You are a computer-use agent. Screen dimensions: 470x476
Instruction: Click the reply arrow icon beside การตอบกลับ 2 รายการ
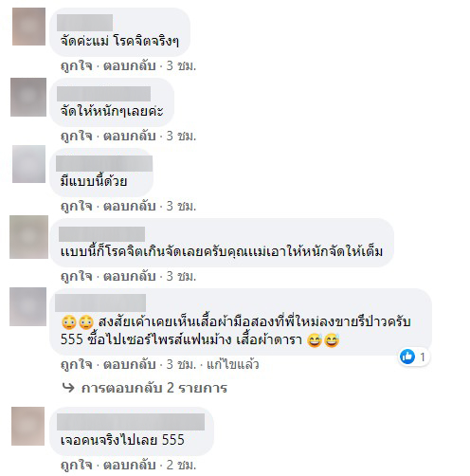coord(68,388)
